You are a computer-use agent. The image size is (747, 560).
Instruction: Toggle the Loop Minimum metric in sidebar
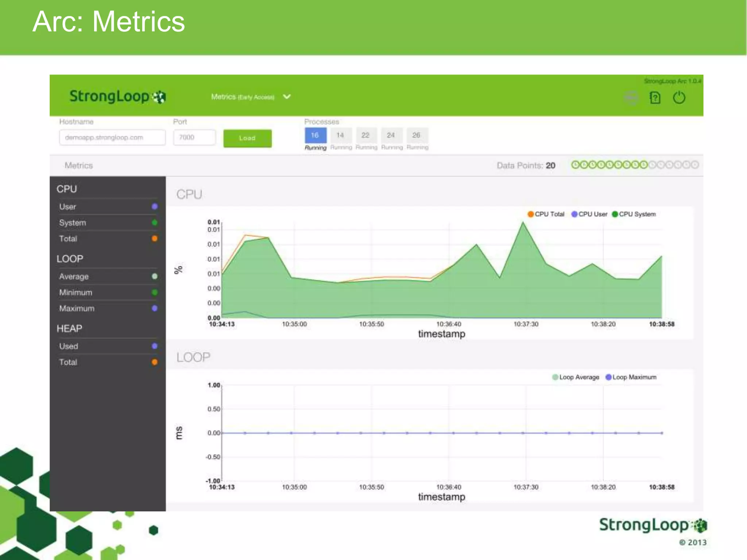(108, 292)
